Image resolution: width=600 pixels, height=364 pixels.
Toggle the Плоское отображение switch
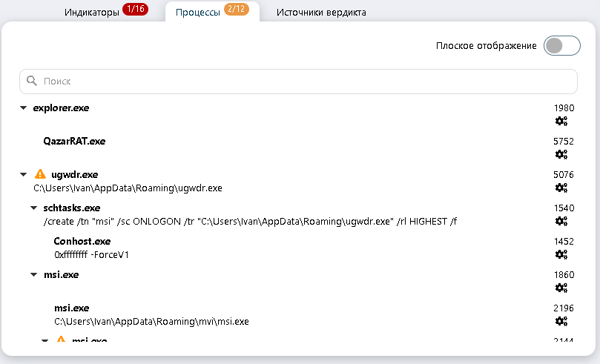point(561,46)
